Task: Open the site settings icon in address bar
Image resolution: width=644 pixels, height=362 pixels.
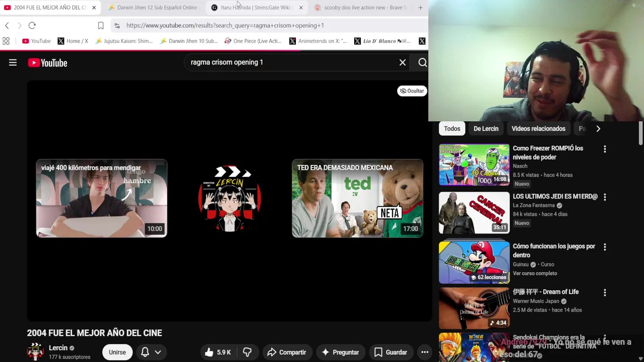Action: click(x=117, y=25)
